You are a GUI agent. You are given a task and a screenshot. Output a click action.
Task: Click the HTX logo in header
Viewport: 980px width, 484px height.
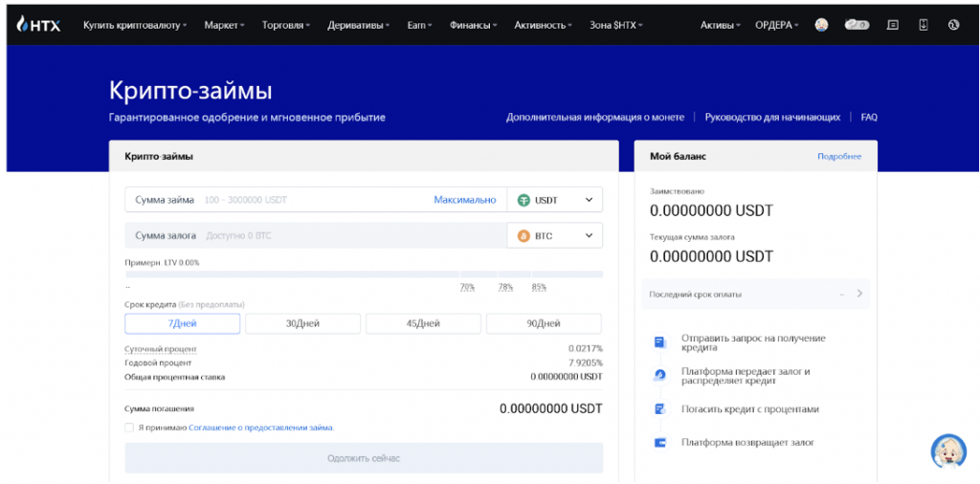tap(39, 25)
